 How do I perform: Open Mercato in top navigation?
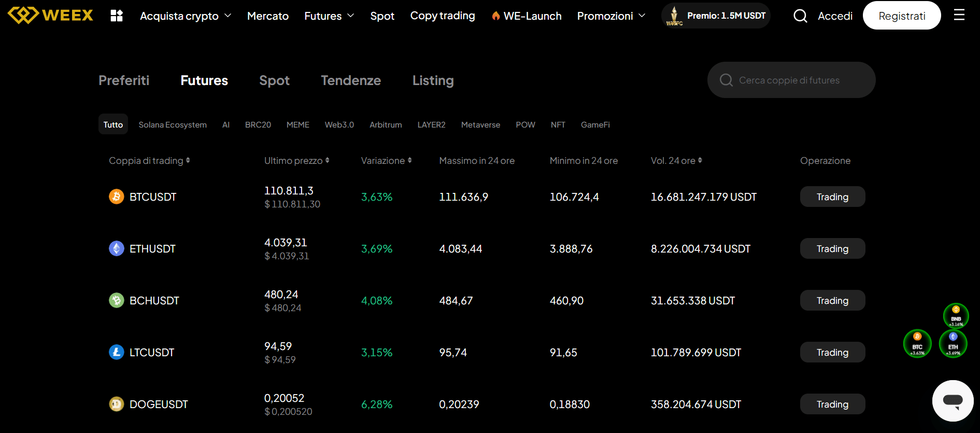click(268, 16)
